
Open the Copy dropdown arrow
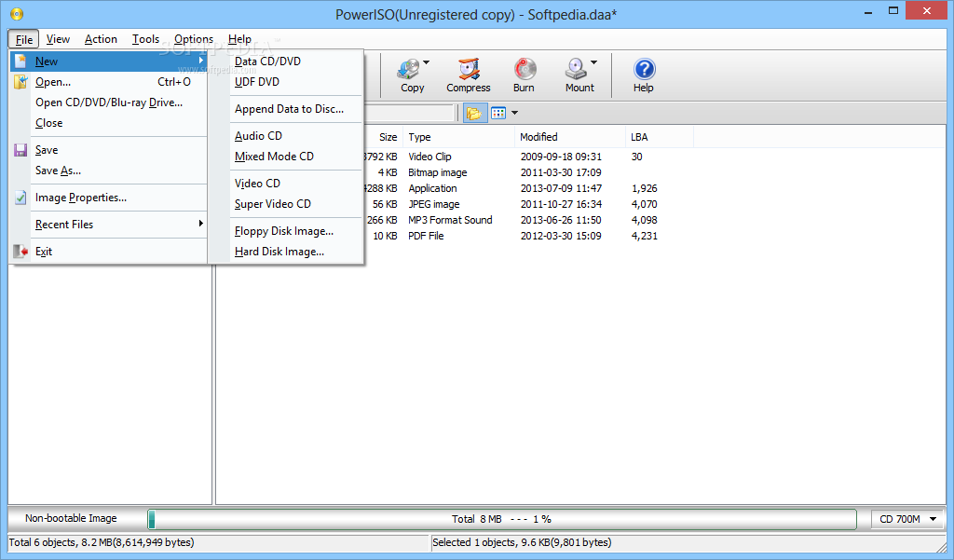[x=427, y=62]
